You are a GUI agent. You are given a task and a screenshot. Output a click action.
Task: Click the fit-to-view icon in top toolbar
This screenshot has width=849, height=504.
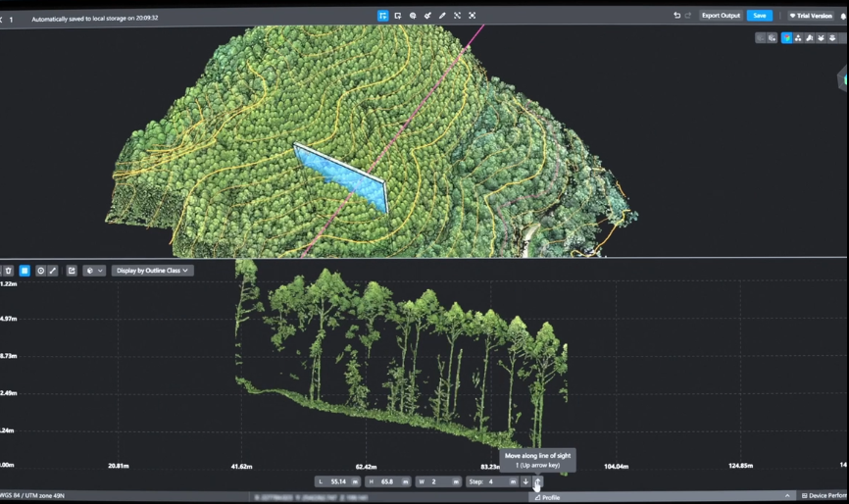coord(472,16)
